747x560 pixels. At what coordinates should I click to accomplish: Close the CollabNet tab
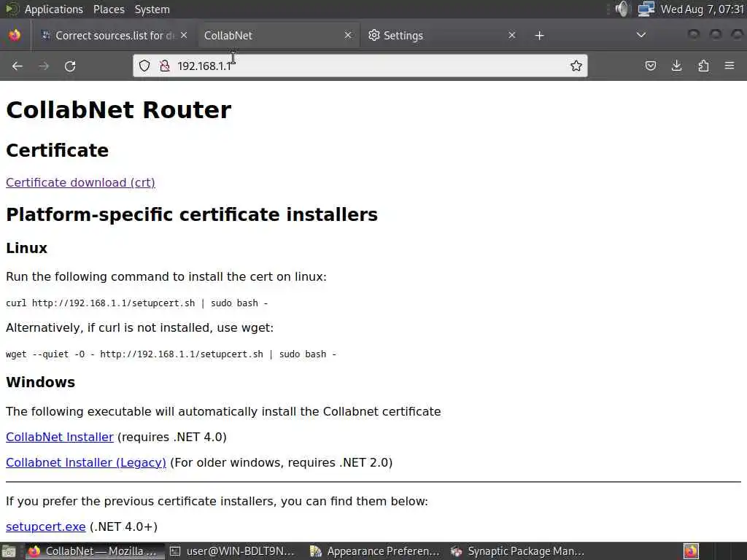348,35
